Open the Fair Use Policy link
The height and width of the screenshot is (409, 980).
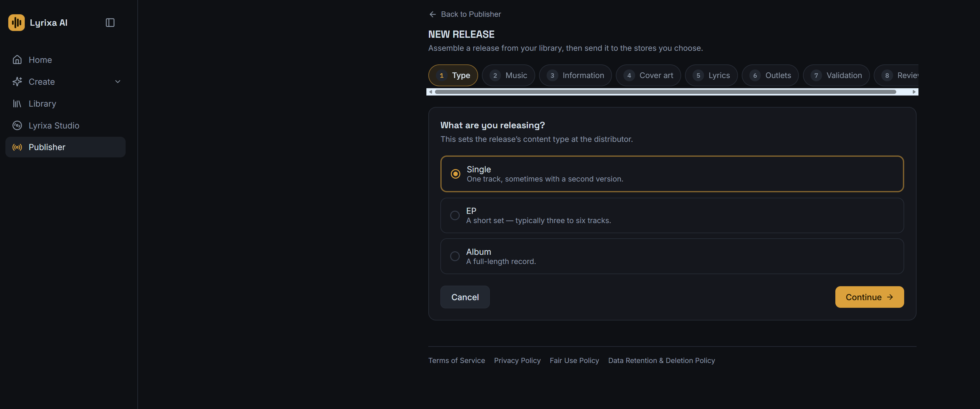tap(574, 360)
